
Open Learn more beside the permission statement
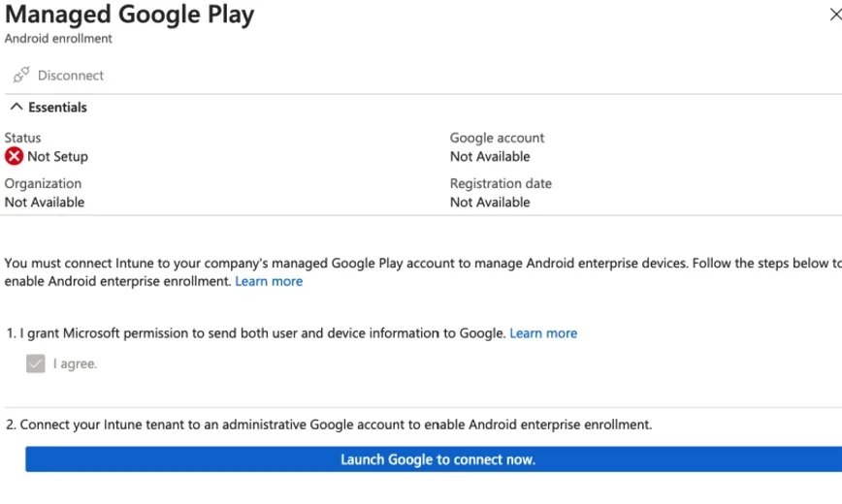point(543,333)
